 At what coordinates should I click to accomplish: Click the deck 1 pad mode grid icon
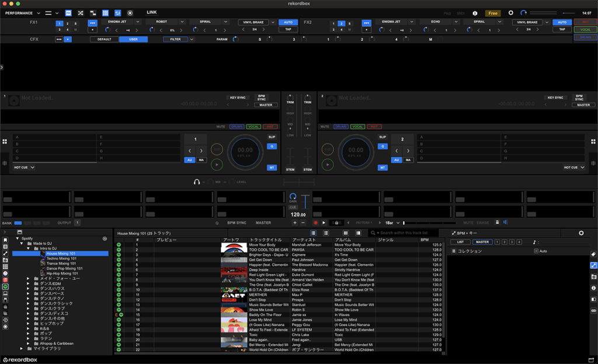(x=5, y=142)
